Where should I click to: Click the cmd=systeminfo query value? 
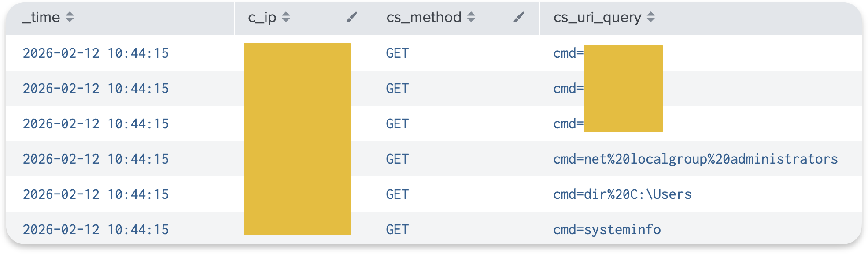[607, 229]
